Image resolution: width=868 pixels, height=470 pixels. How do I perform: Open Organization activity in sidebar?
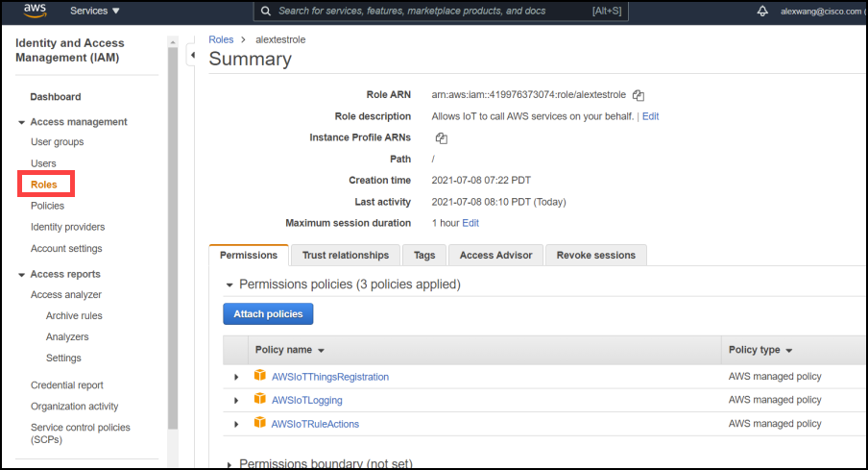point(74,407)
